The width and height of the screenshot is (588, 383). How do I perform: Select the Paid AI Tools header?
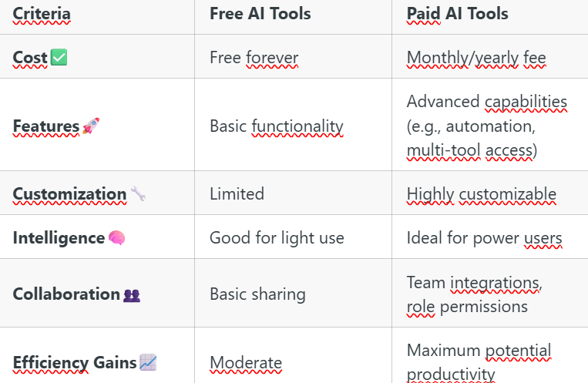pyautogui.click(x=458, y=14)
